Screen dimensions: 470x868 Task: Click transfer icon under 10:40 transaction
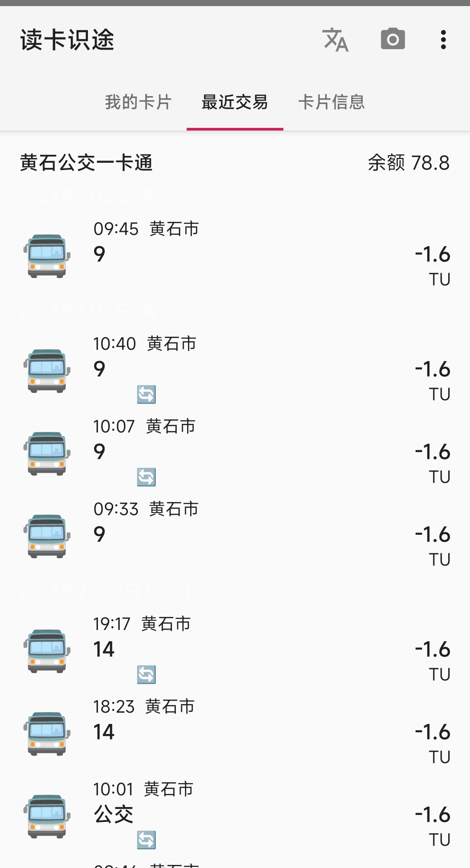(x=146, y=395)
